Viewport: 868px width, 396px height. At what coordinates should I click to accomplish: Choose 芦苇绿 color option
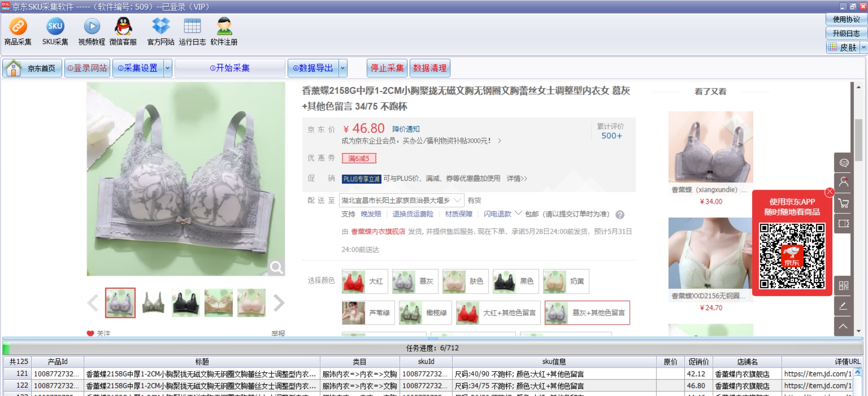[x=368, y=313]
